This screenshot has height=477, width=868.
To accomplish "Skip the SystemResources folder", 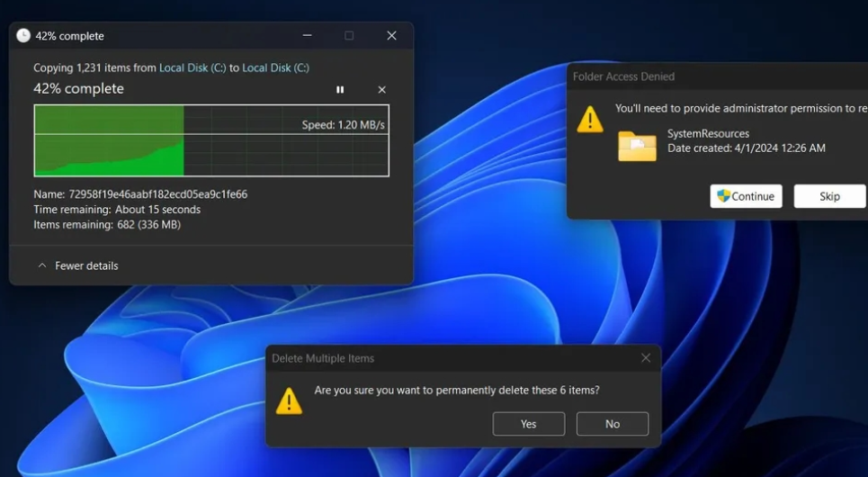I will [828, 196].
